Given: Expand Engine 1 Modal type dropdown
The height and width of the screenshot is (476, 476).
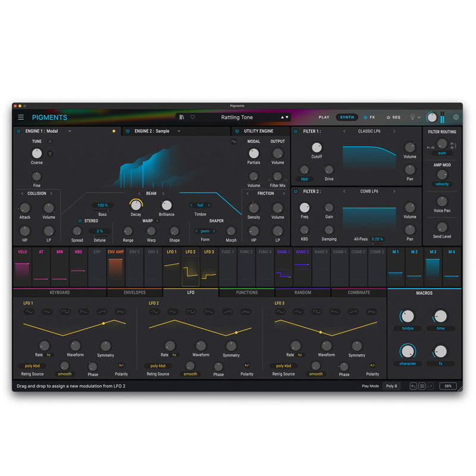Looking at the screenshot, I should pos(70,131).
